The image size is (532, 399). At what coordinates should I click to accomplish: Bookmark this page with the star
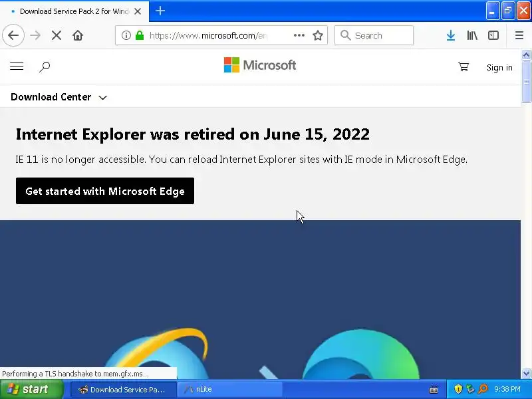(318, 35)
